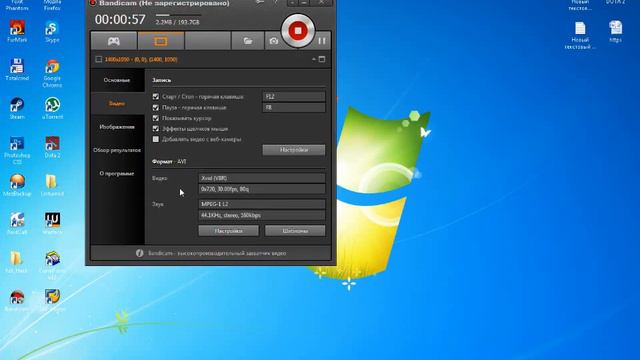Select Google Chrome desktop shortcut
The width and height of the screenshot is (640, 360).
pyautogui.click(x=52, y=73)
